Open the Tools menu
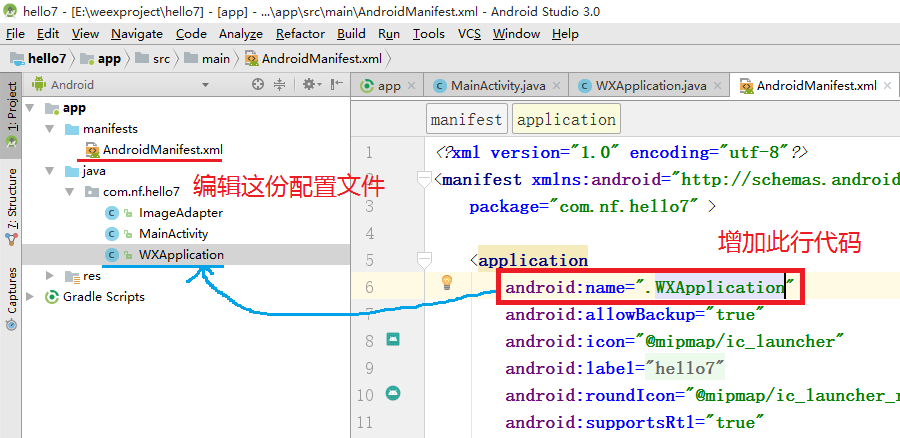 [429, 34]
